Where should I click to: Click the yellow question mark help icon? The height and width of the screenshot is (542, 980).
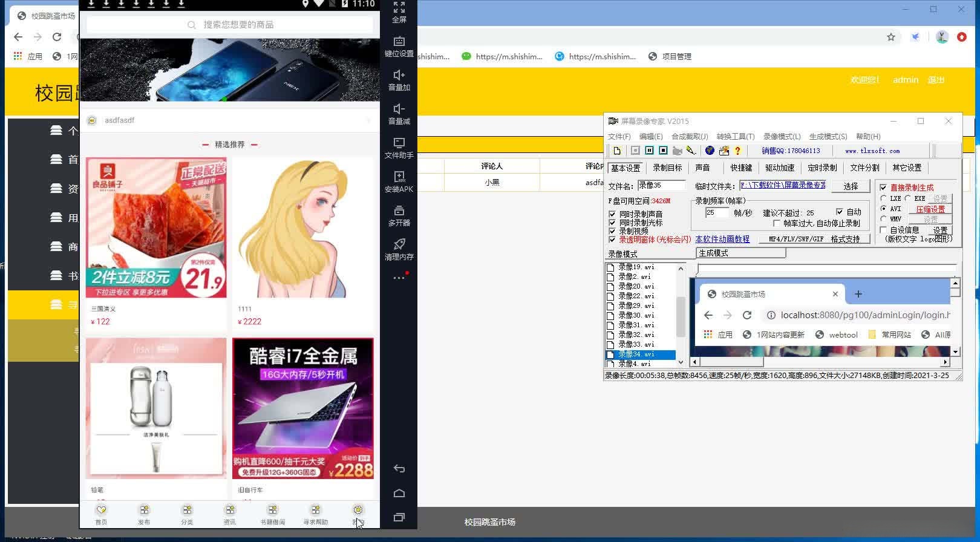[737, 151]
